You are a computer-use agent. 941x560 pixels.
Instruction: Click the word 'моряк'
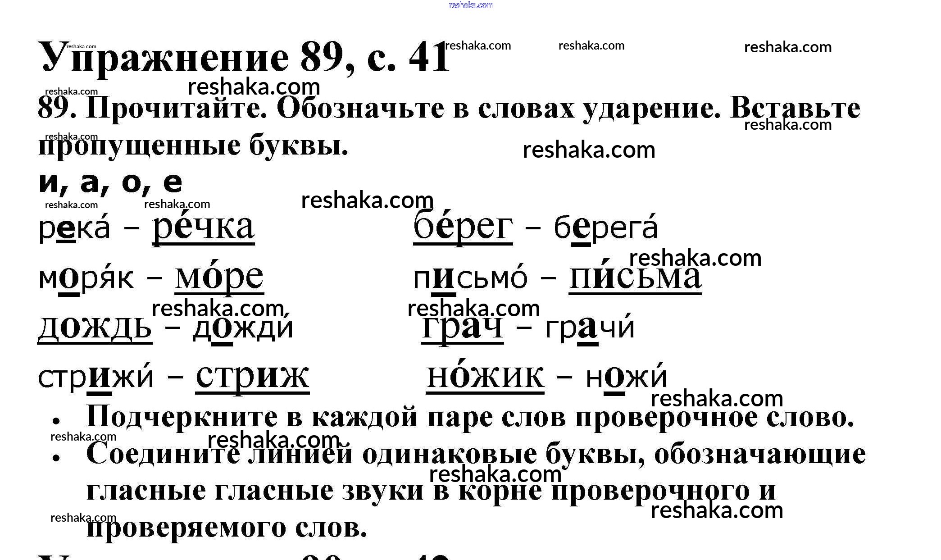[86, 278]
